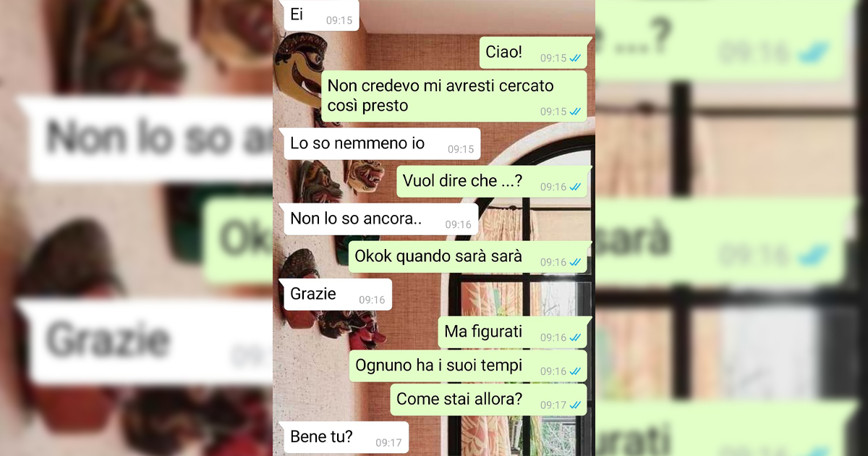The image size is (868, 456).
Task: Select 'Okok quando sarà sarà' message bubble
Action: coord(467,257)
